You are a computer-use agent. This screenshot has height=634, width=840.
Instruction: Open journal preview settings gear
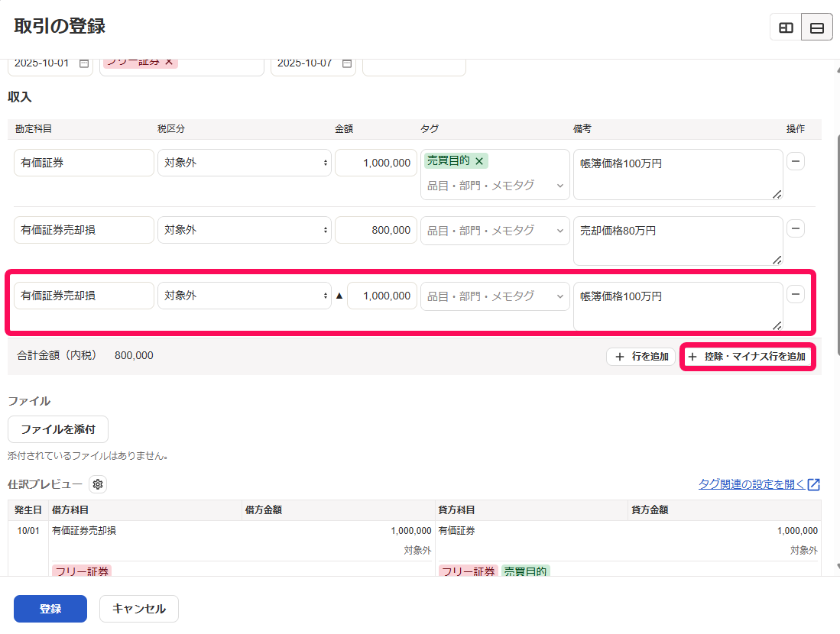coord(98,484)
